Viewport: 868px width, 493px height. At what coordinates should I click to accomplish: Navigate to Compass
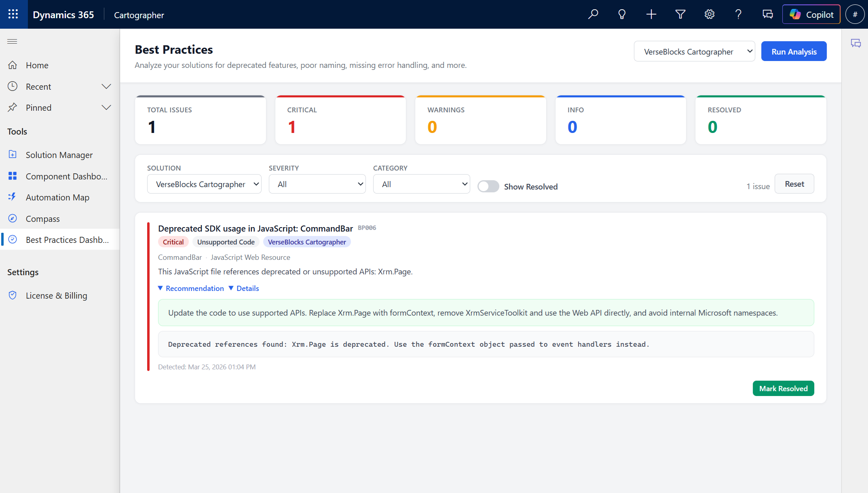point(60,219)
